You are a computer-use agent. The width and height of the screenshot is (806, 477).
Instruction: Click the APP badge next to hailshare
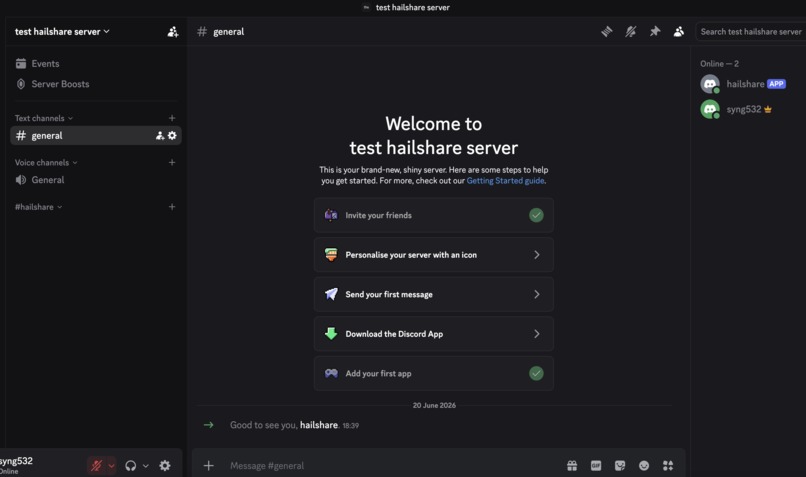(776, 84)
